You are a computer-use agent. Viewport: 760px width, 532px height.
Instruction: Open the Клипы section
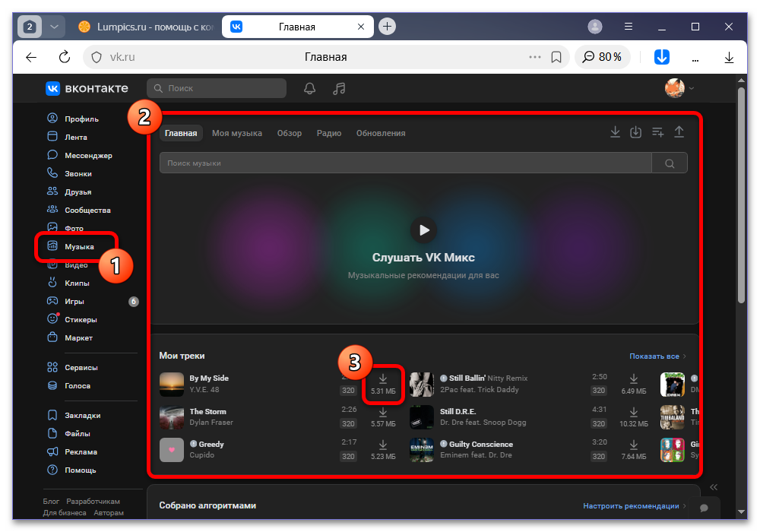point(68,283)
